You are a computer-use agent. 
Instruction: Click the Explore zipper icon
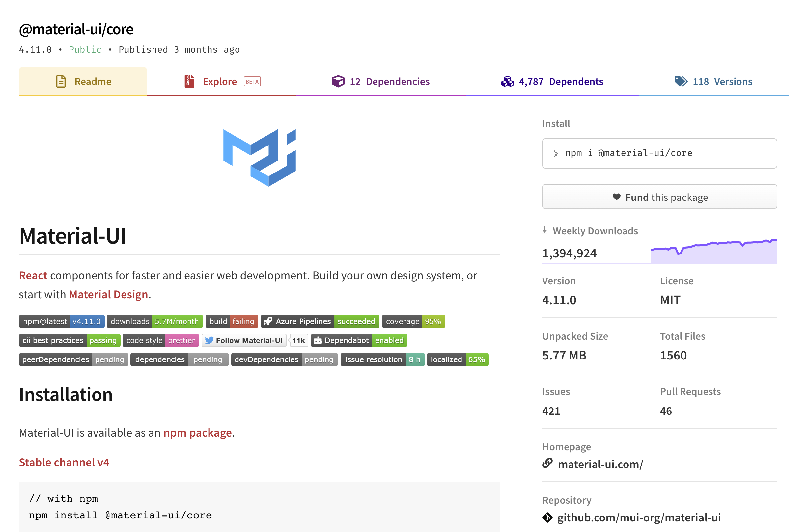coord(188,81)
